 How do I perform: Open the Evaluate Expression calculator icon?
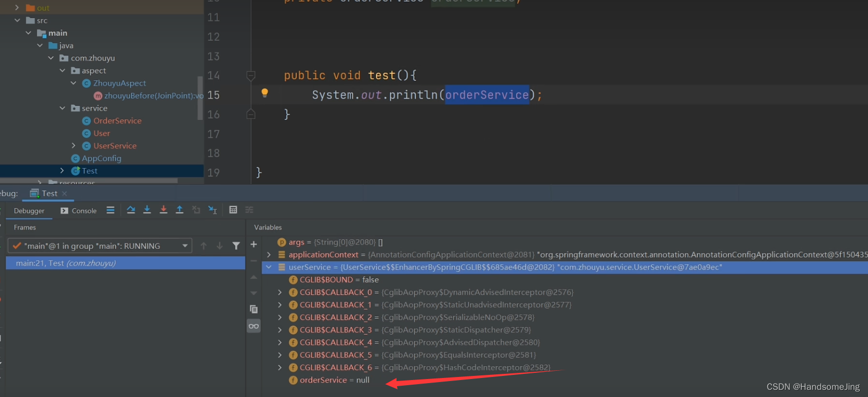click(233, 210)
